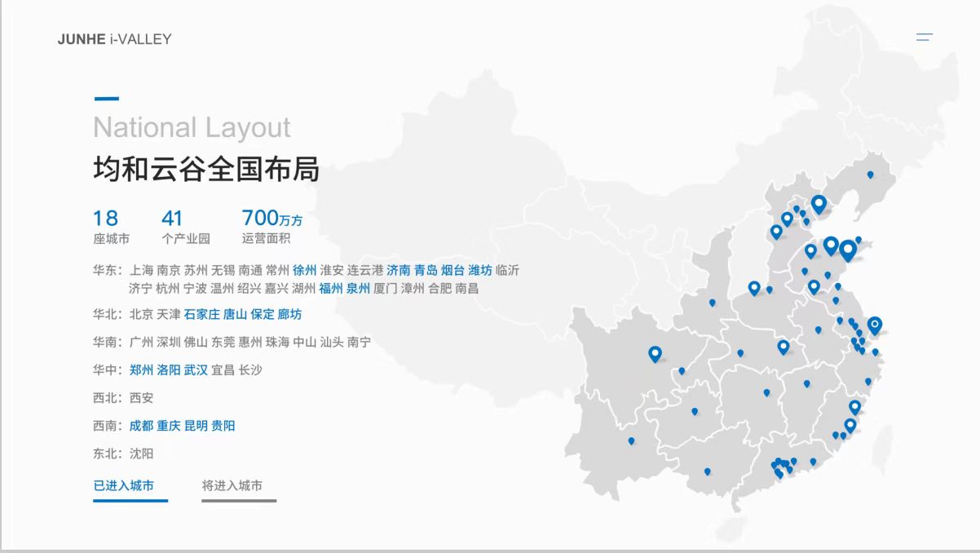Image resolution: width=980 pixels, height=553 pixels.
Task: Click the large Xi'an map pin in Shaanxi
Action: [754, 287]
